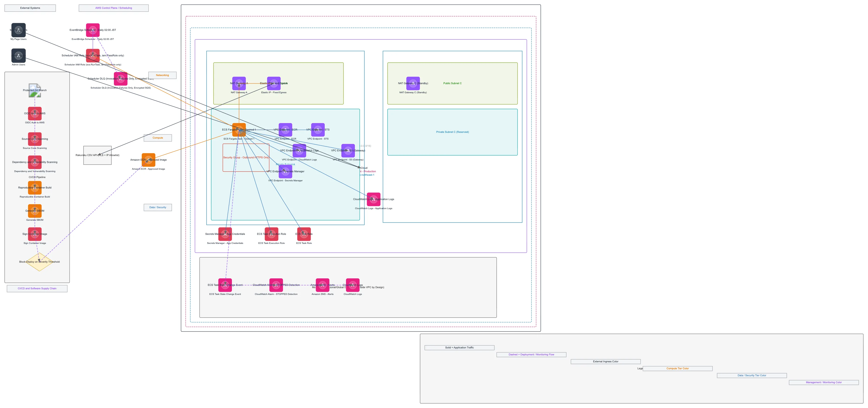
Task: Select the My Page Users icon
Action: click(19, 30)
